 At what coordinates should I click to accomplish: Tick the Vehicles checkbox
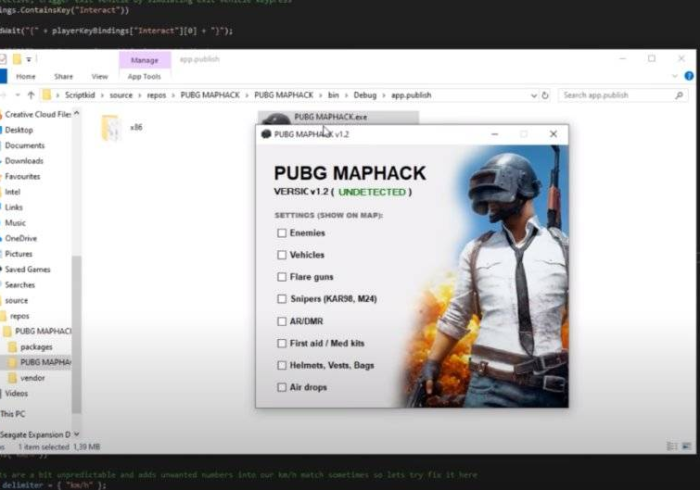(x=282, y=255)
